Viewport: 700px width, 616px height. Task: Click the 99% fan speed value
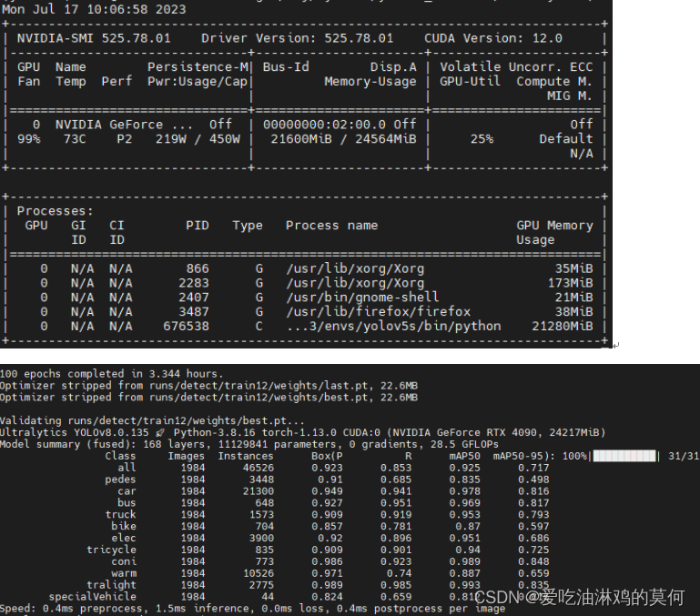pyautogui.click(x=29, y=139)
